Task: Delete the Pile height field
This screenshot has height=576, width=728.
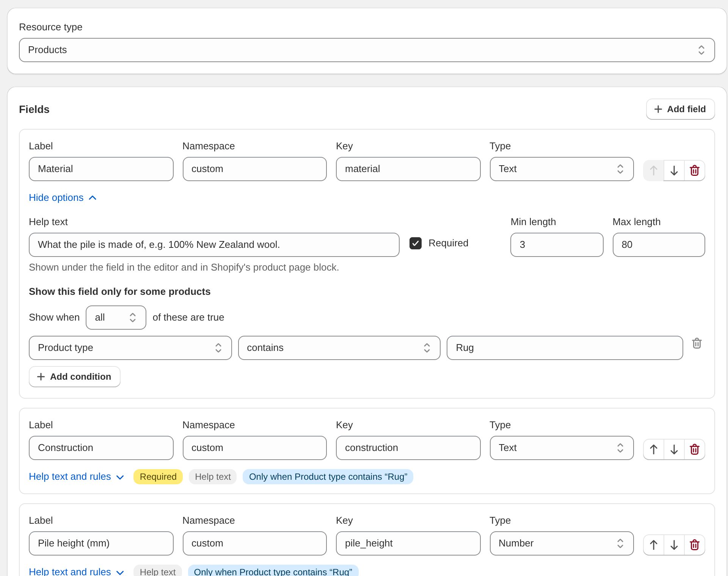Action: tap(694, 545)
